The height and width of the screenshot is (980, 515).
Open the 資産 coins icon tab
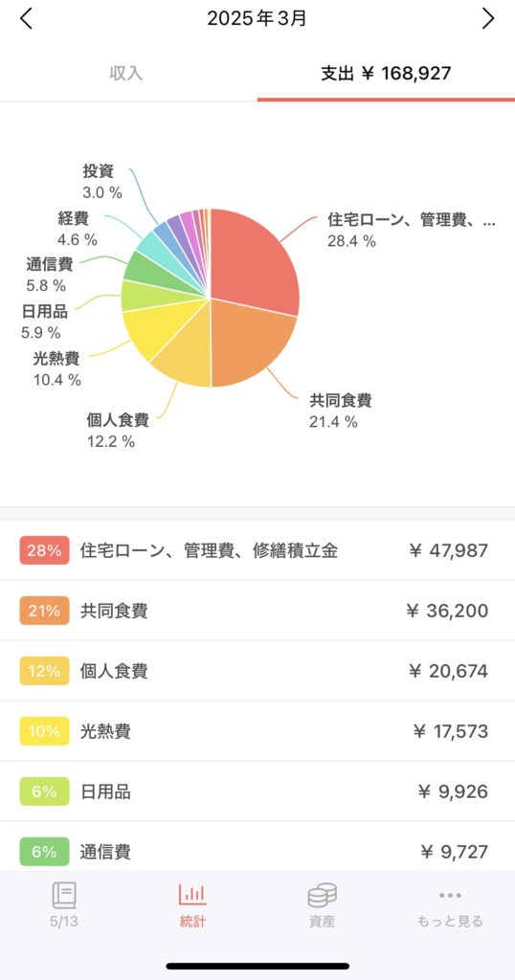tap(322, 904)
